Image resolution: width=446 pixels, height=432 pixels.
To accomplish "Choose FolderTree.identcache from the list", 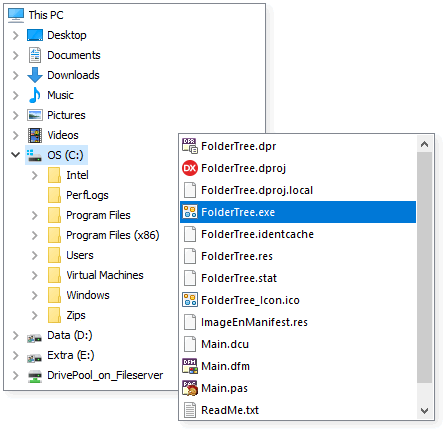I will coord(298,234).
